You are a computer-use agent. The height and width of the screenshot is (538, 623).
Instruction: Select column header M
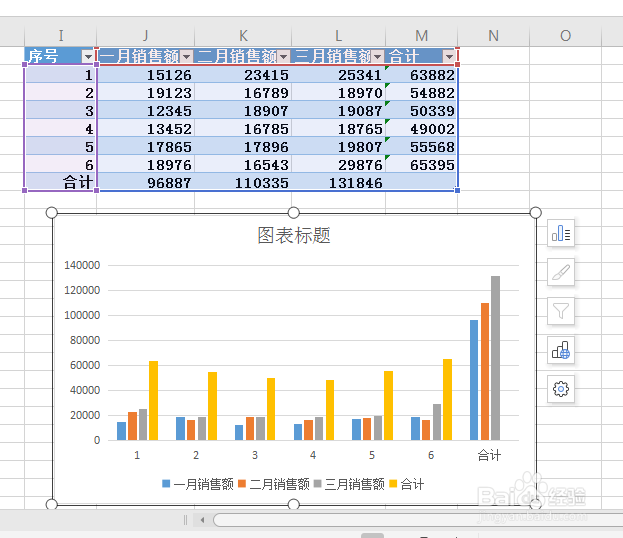pyautogui.click(x=422, y=36)
